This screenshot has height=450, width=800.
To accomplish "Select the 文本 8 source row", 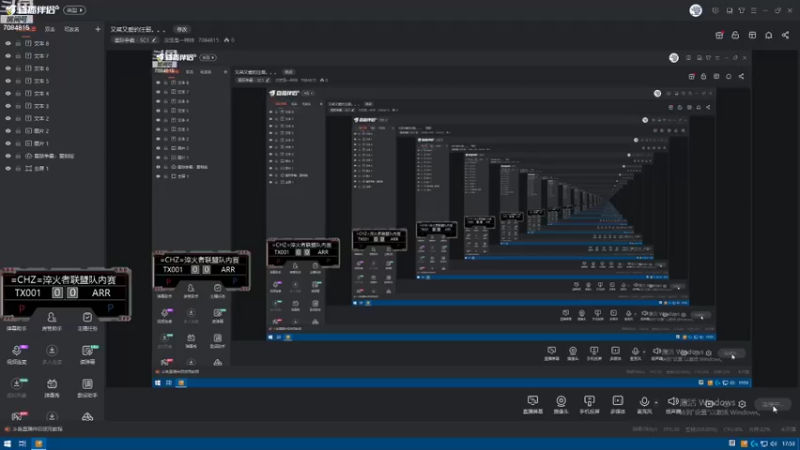I will tap(52, 43).
